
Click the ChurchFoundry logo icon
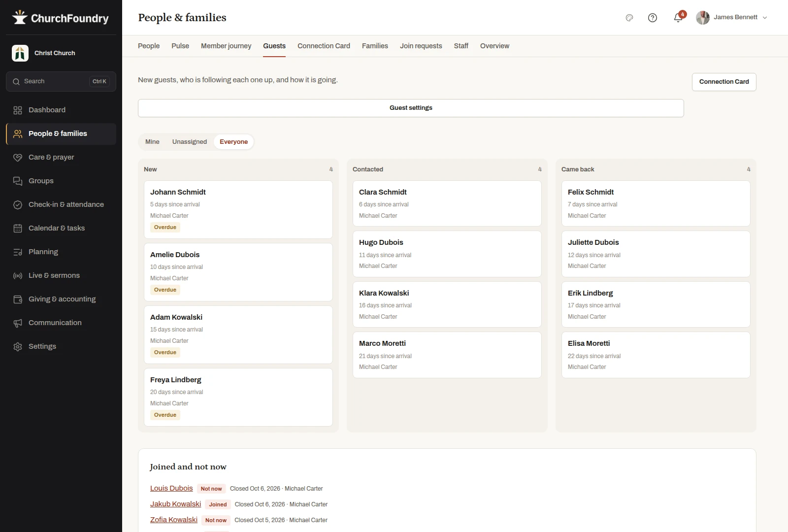click(x=20, y=18)
